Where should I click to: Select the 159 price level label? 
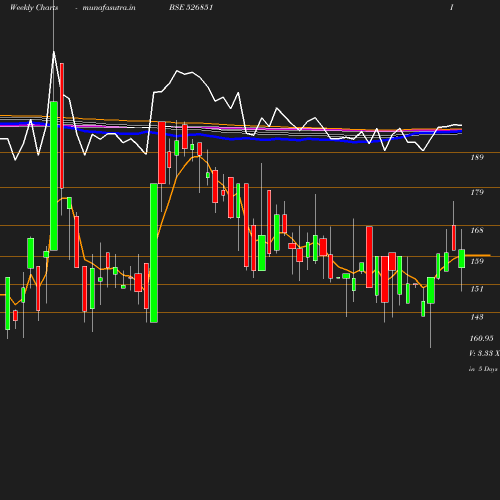tap(477, 261)
